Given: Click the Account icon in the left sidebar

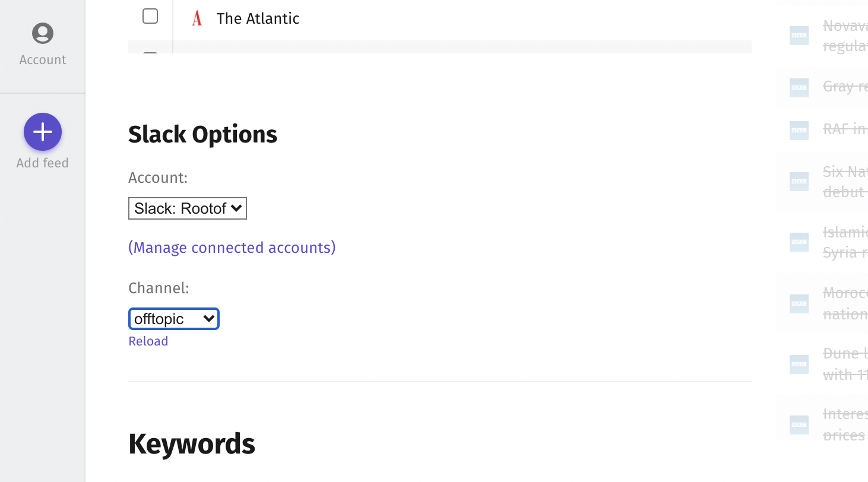Looking at the screenshot, I should pyautogui.click(x=42, y=33).
